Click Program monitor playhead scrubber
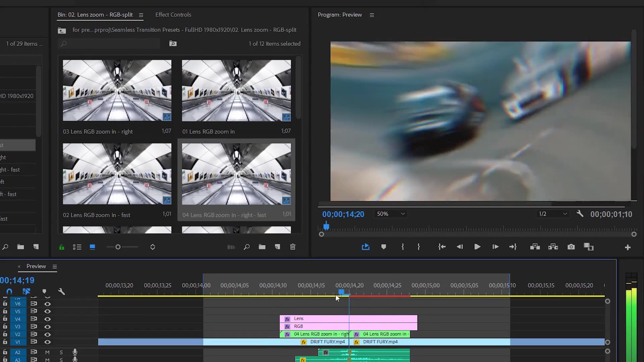644x362 pixels. coord(326,227)
